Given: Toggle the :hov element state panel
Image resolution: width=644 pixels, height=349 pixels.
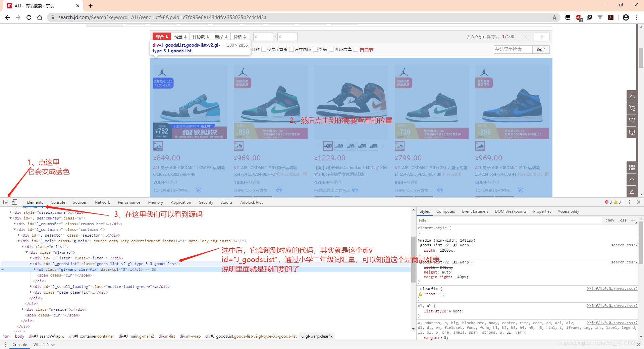Looking at the screenshot, I should [x=610, y=220].
